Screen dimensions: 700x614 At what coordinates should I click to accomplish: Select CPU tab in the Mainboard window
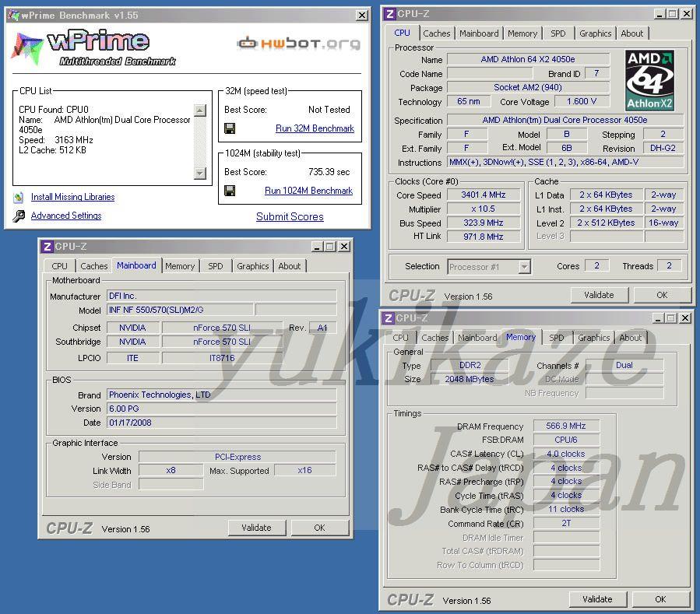click(x=59, y=266)
